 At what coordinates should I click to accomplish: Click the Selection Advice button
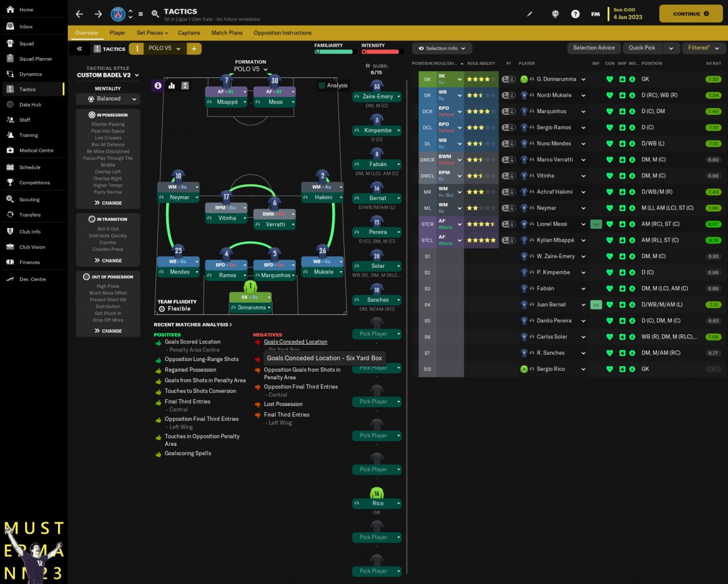point(594,48)
